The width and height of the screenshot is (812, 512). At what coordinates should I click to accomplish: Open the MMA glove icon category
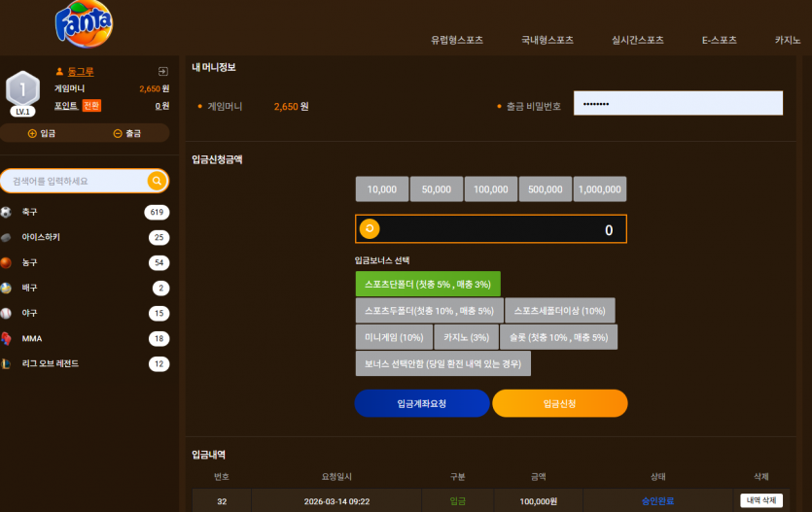[6, 339]
